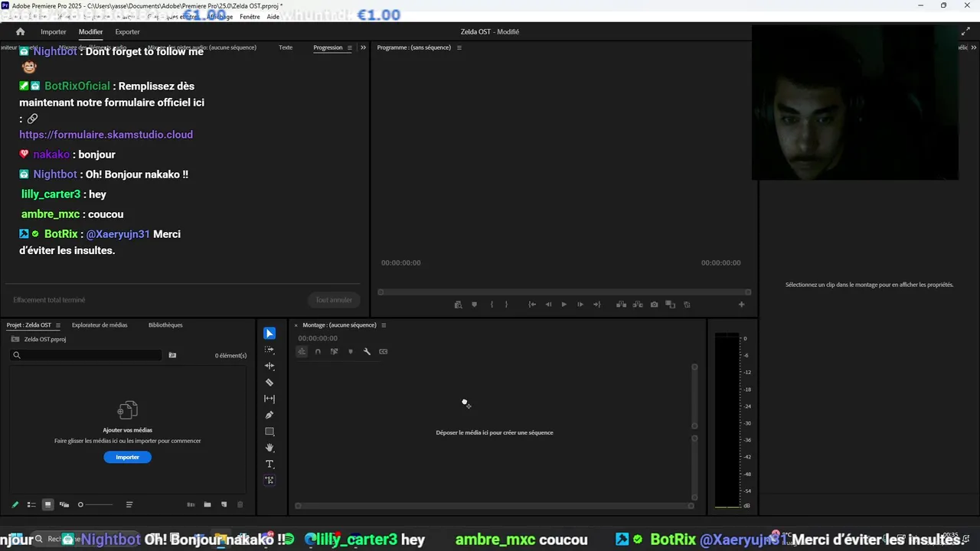Toggle project writable pencil icon

pyautogui.click(x=15, y=504)
